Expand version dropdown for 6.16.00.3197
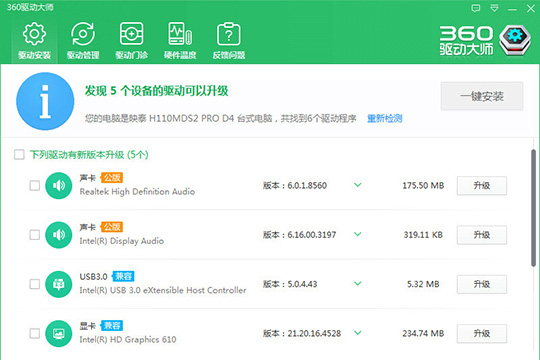 (358, 234)
